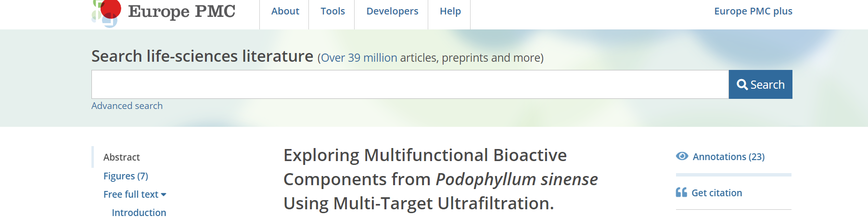Viewport: 868px width, 217px height.
Task: Click the magnifying glass Search button
Action: (760, 84)
